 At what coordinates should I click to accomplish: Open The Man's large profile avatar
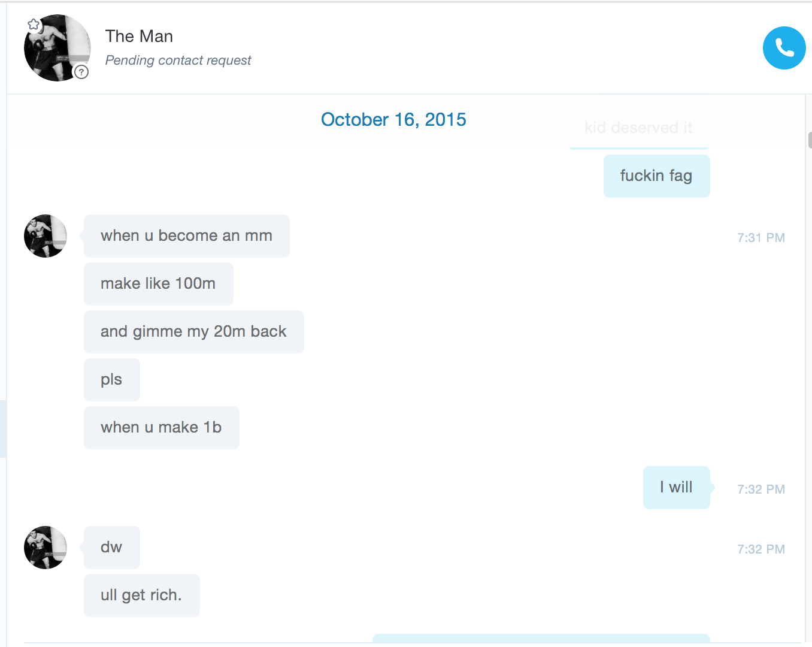tap(57, 48)
